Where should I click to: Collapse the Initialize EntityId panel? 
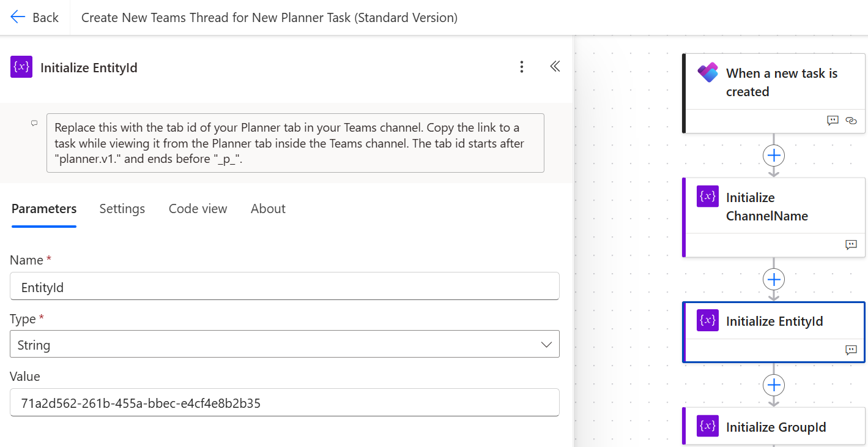click(555, 67)
